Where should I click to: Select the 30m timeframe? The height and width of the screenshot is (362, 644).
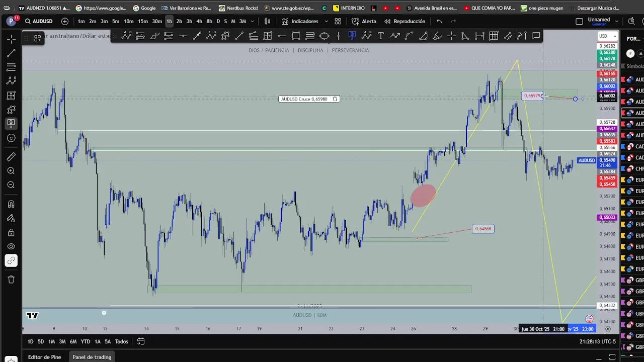coord(157,21)
